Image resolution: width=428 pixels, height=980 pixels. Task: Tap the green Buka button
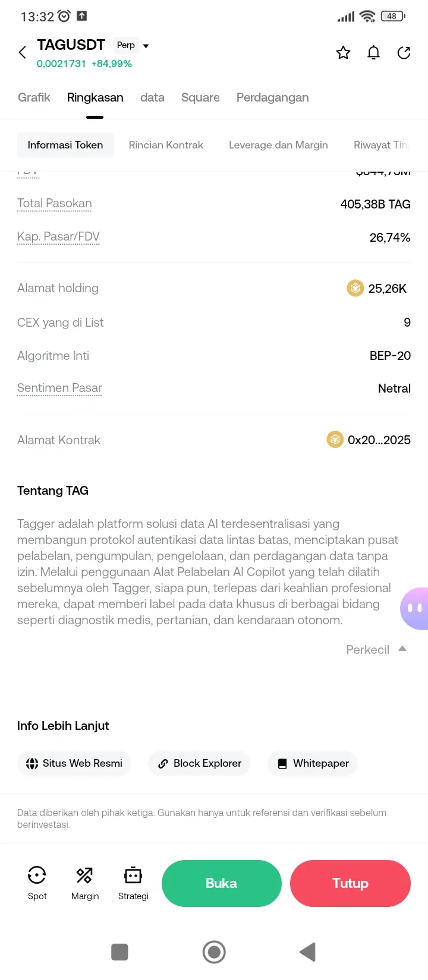pyautogui.click(x=222, y=883)
